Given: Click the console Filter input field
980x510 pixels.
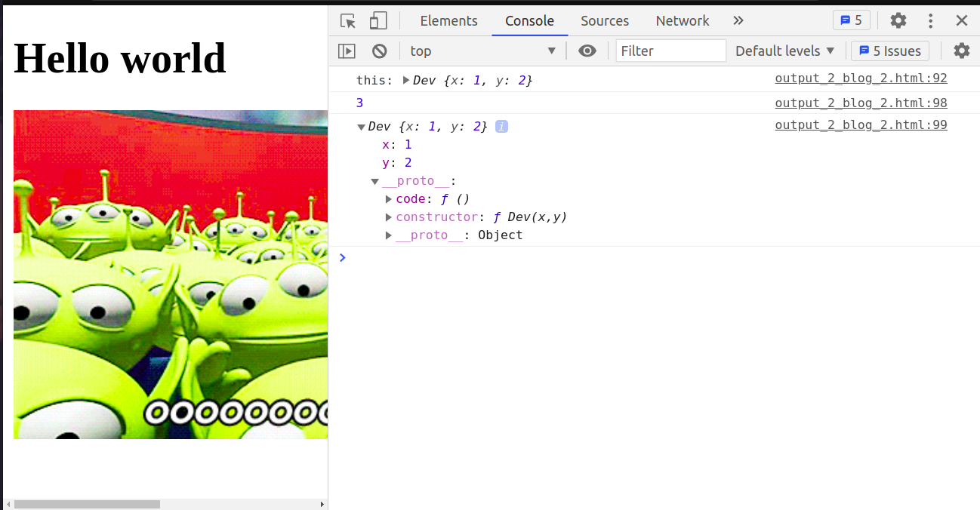Looking at the screenshot, I should (x=670, y=51).
